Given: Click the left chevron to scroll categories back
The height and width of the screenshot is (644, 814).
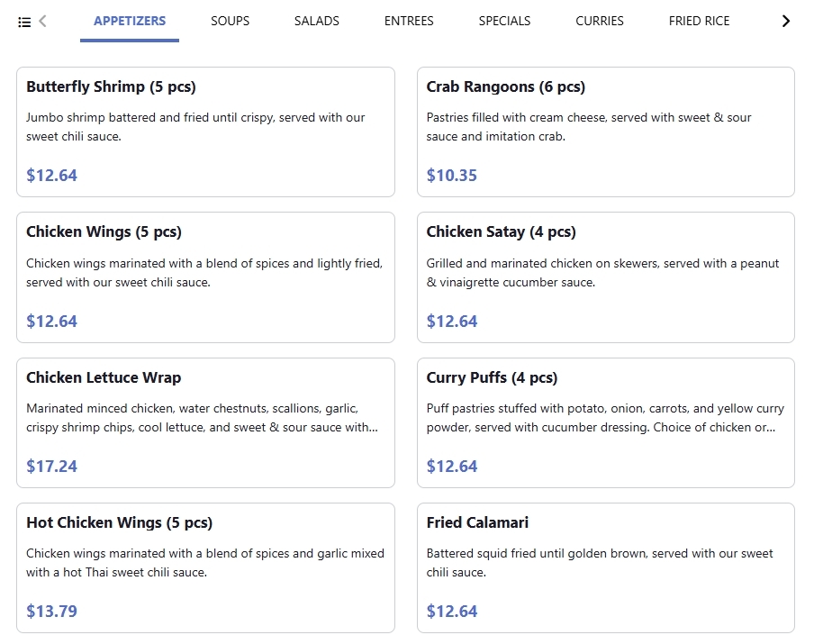Looking at the screenshot, I should point(43,22).
